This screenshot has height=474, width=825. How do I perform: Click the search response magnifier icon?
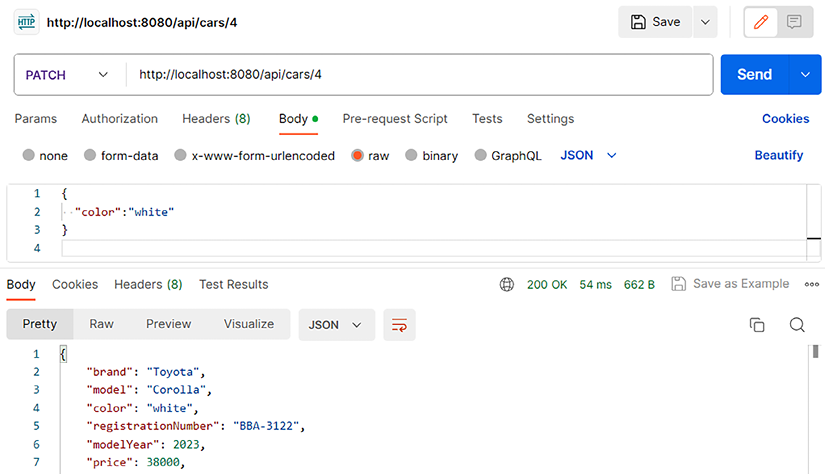pos(797,325)
